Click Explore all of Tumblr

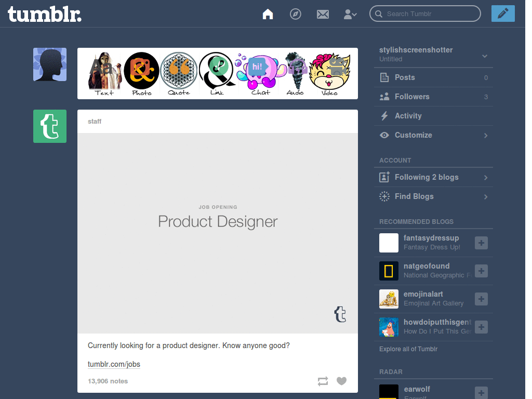[x=408, y=349]
